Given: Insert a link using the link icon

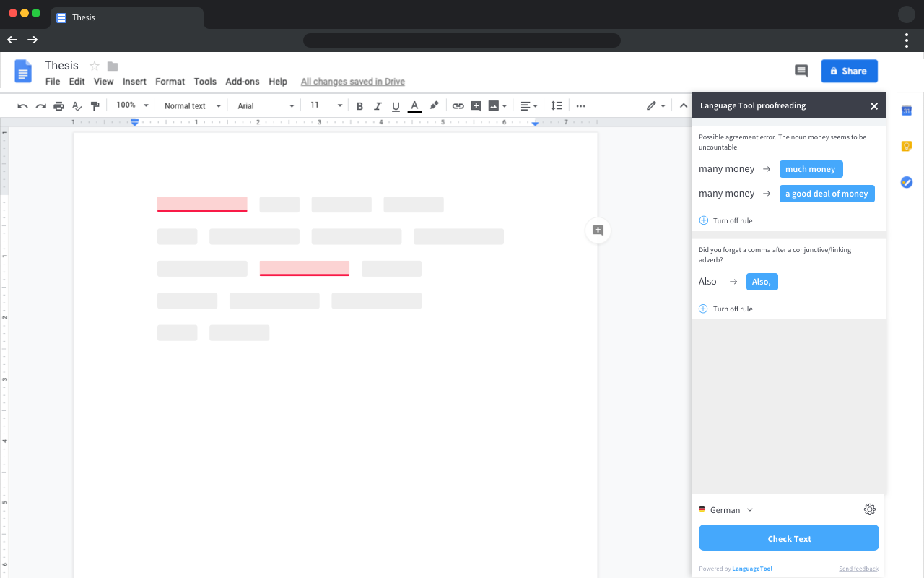Looking at the screenshot, I should 458,106.
